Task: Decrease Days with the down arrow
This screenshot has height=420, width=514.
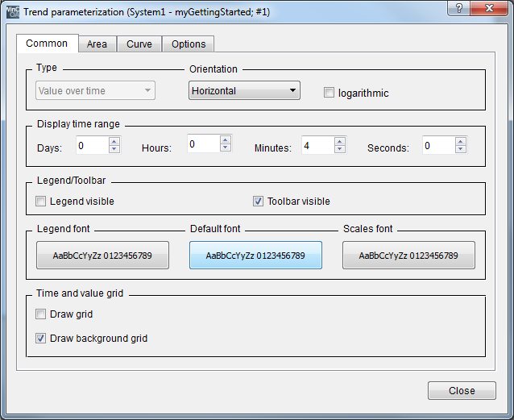Action: click(x=114, y=149)
